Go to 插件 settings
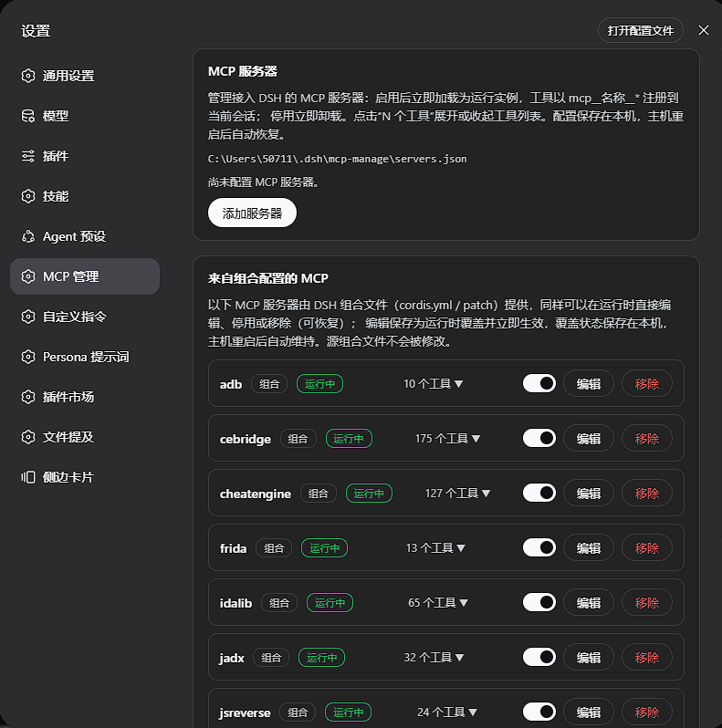 tap(85, 156)
